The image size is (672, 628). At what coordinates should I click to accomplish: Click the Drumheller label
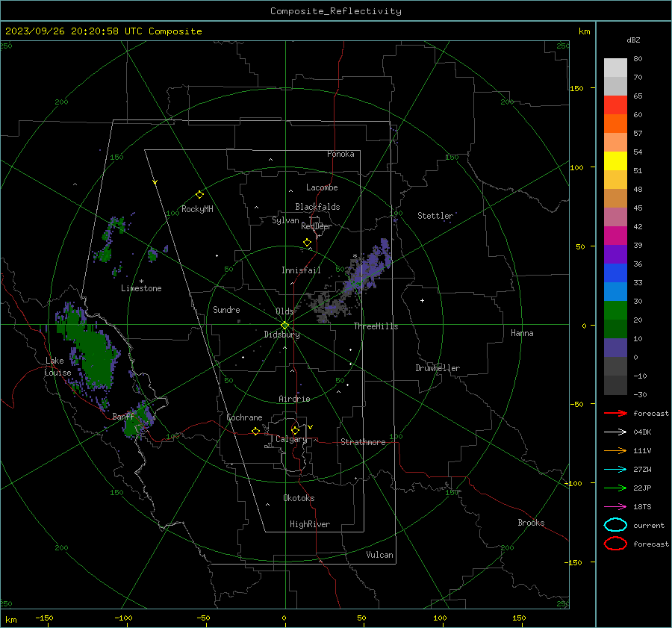(438, 368)
